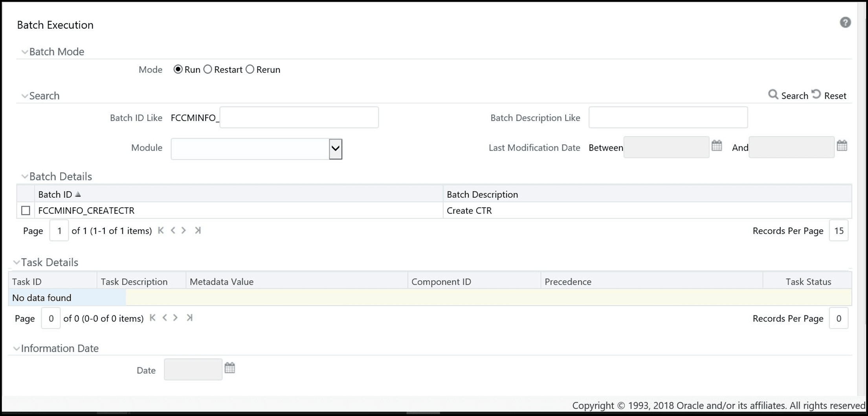Open the help icon at top right
Image resolution: width=868 pixels, height=416 pixels.
click(x=845, y=22)
